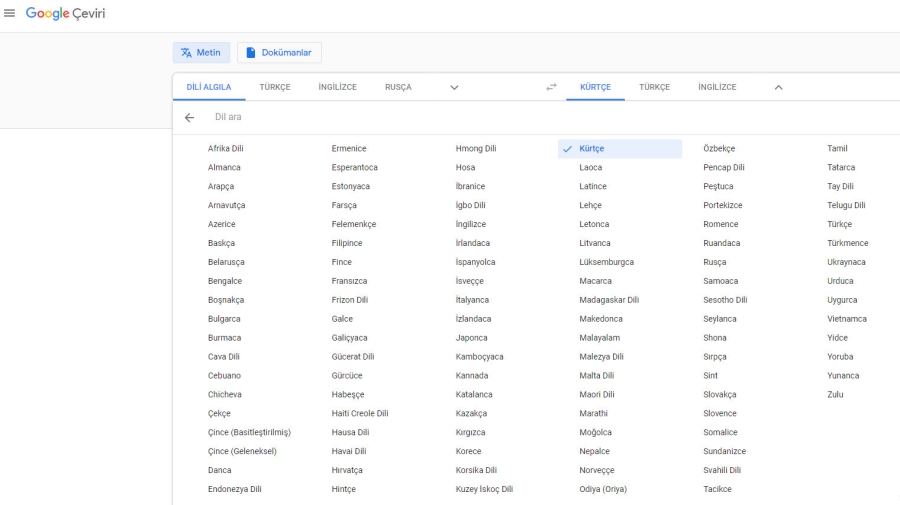Screen dimensions: 900x505
Task: Select the Metin translation mode
Action: [x=201, y=52]
